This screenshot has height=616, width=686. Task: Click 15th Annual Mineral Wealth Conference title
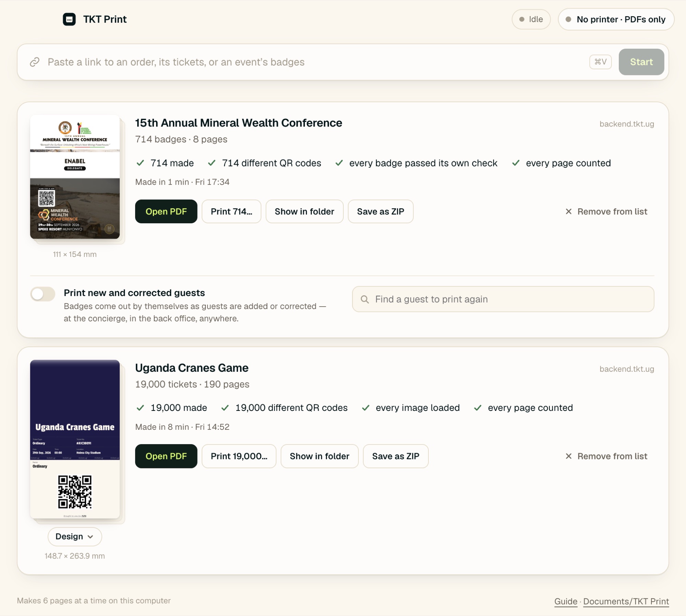pos(238,123)
